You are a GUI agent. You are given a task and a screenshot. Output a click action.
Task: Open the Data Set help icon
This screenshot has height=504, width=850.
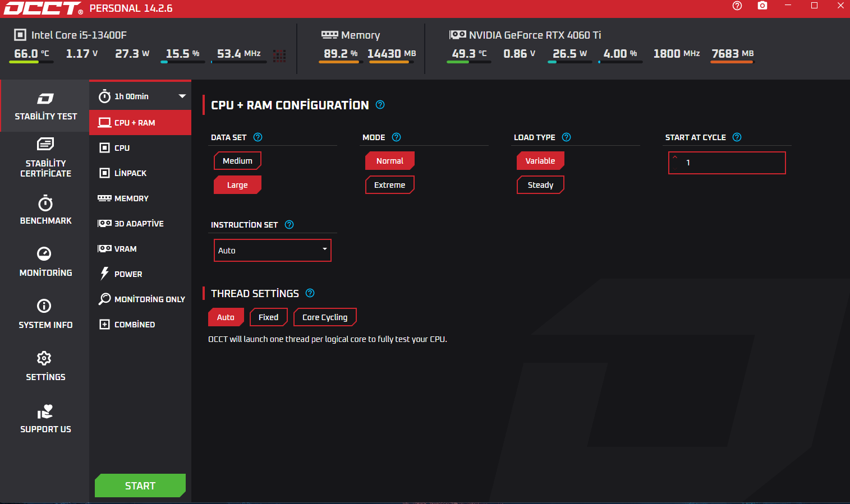coord(258,137)
